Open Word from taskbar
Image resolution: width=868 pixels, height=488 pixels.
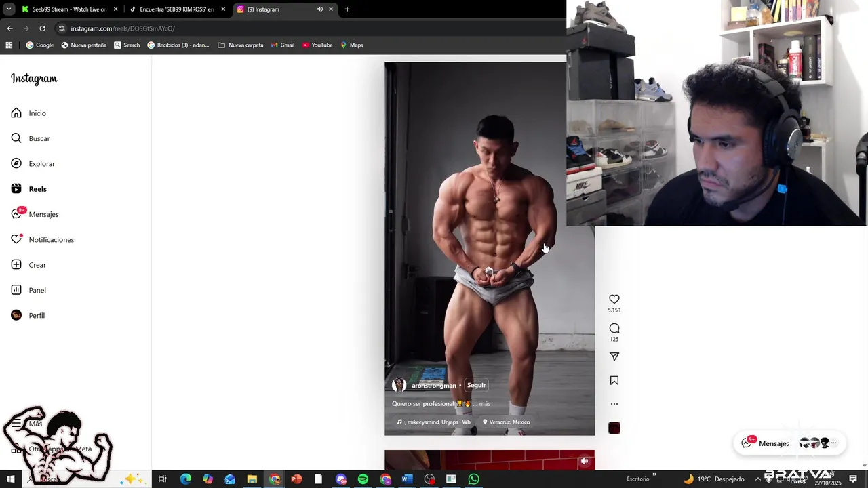[407, 479]
